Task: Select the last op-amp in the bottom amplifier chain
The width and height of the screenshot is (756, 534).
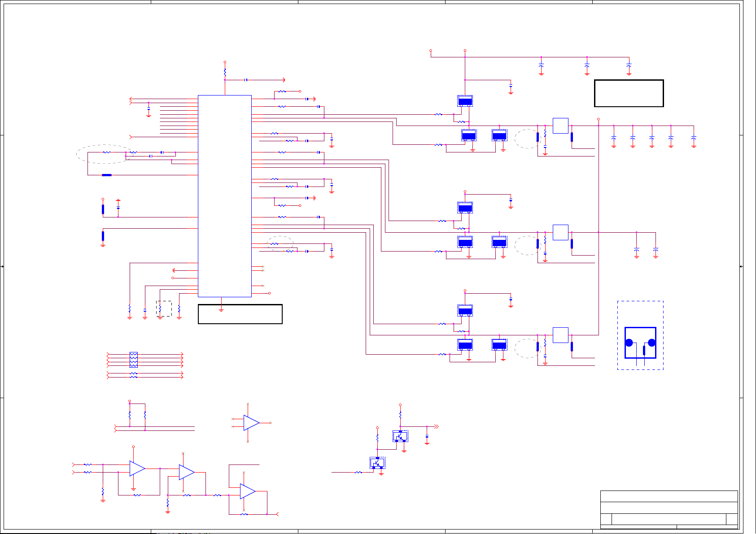Action: coord(248,491)
